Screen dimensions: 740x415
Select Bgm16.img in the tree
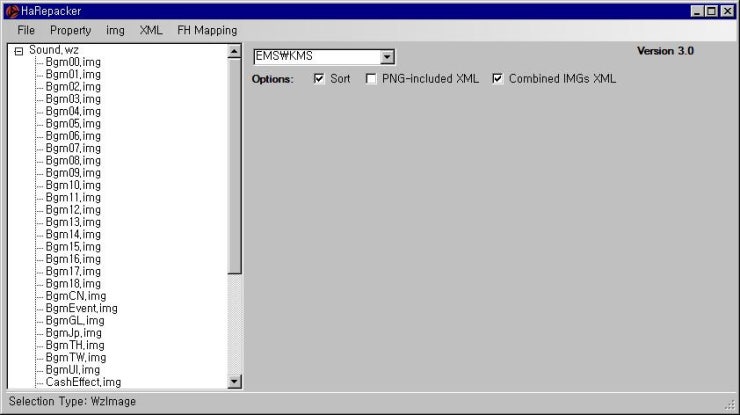coord(73,259)
